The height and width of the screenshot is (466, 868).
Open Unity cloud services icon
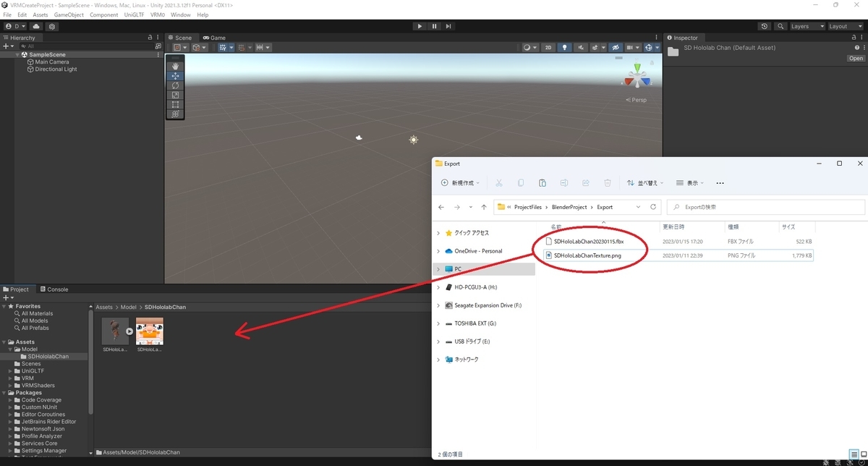click(x=36, y=26)
